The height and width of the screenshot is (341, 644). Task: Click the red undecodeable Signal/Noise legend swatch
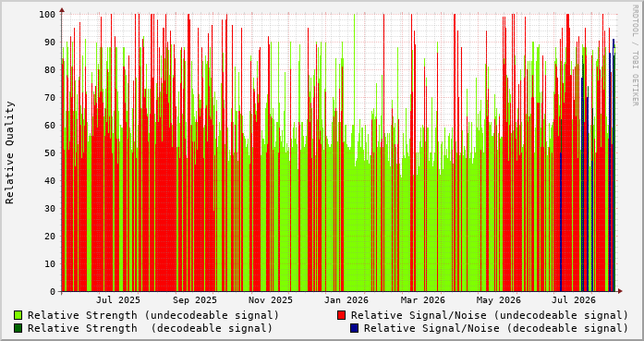(341, 315)
